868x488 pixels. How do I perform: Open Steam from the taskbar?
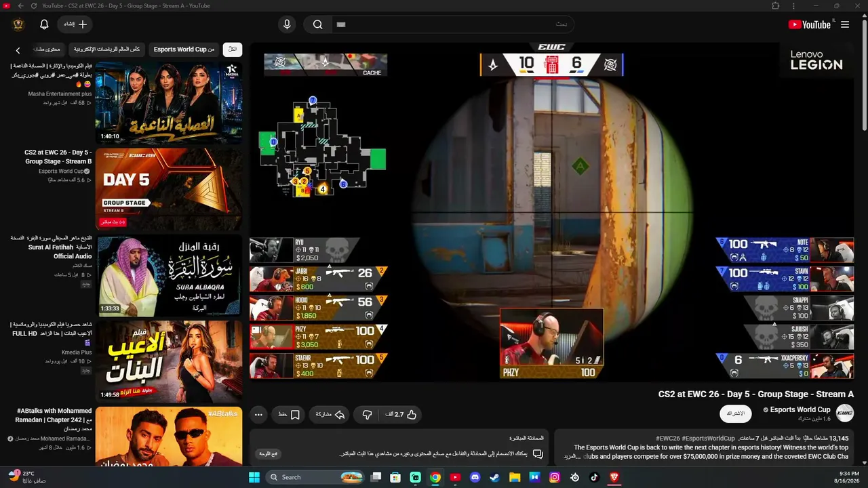495,477
